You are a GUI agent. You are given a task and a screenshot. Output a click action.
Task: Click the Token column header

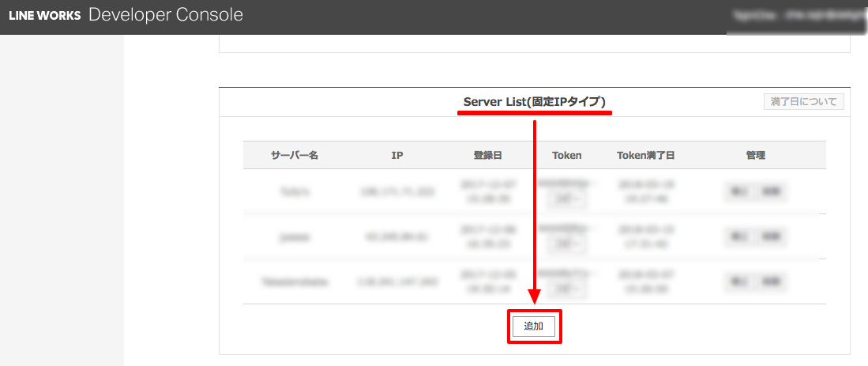(x=566, y=155)
